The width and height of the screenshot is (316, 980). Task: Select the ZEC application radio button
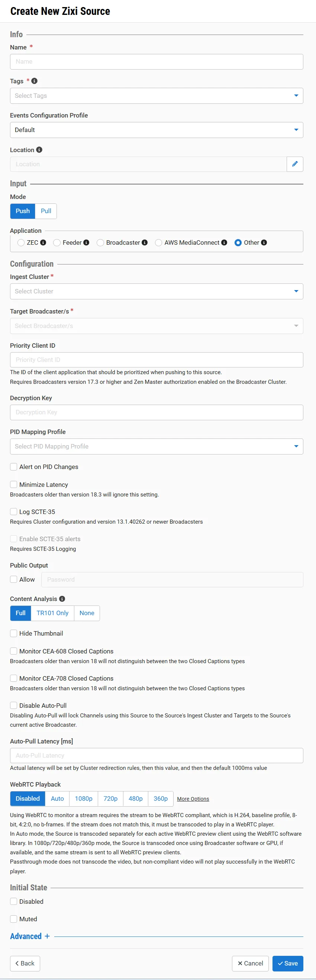pyautogui.click(x=21, y=243)
